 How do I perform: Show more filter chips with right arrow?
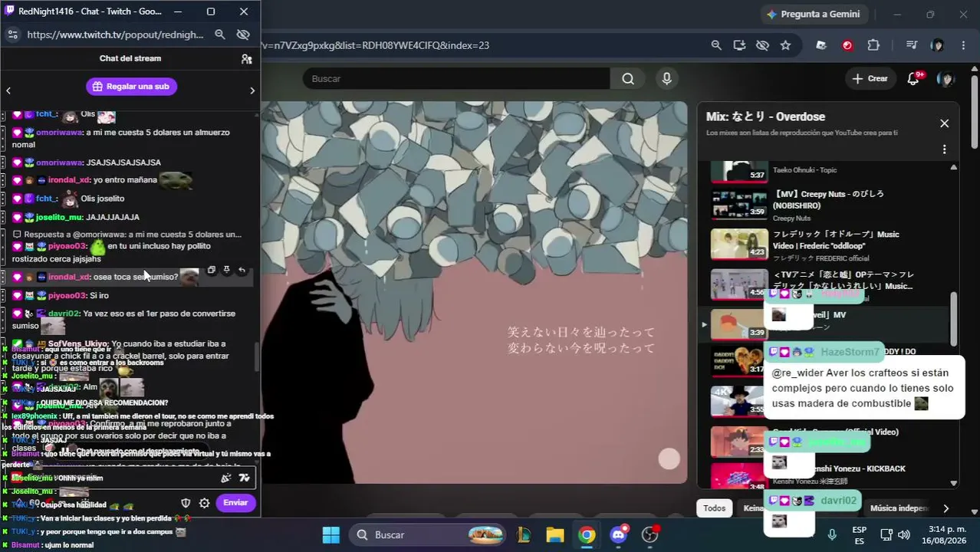(945, 508)
